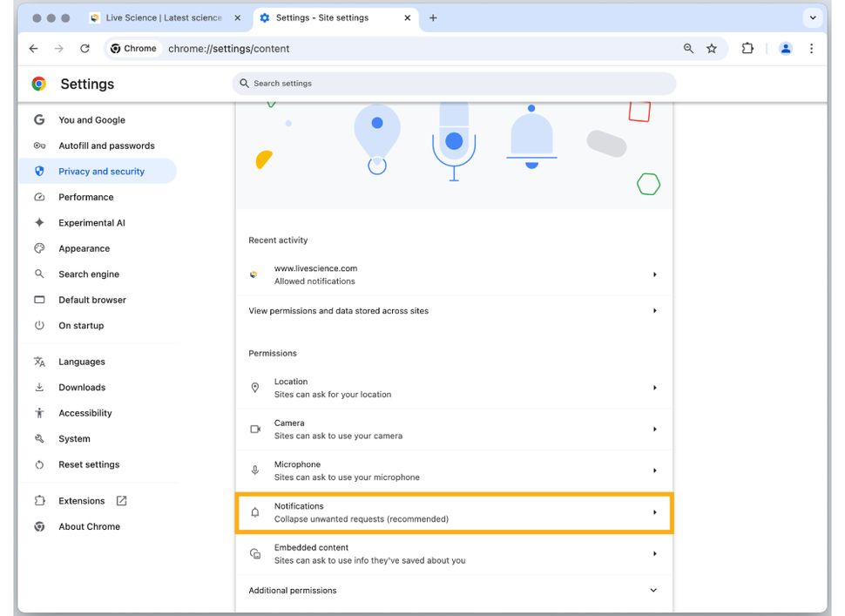Image resolution: width=845 pixels, height=616 pixels.
Task: Click the Notifications bell icon
Action: (x=255, y=511)
